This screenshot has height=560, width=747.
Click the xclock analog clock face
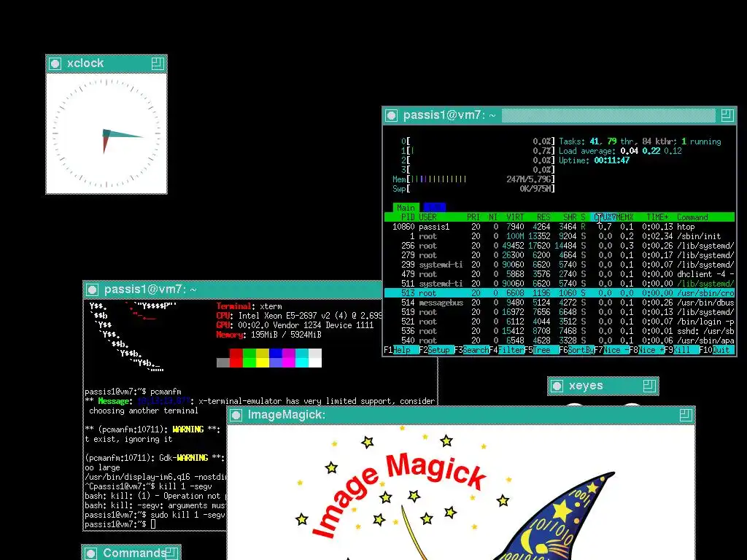coord(107,133)
